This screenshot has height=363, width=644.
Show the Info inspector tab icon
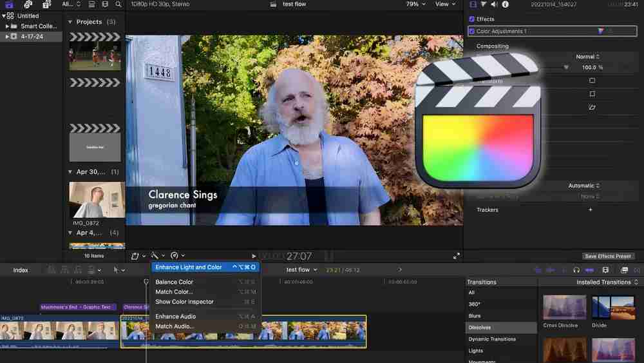point(505,4)
